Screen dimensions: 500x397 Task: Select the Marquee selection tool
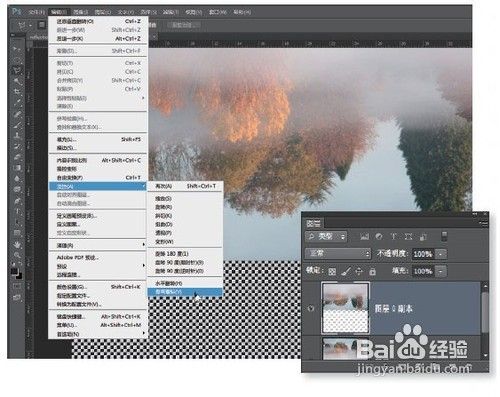17,60
